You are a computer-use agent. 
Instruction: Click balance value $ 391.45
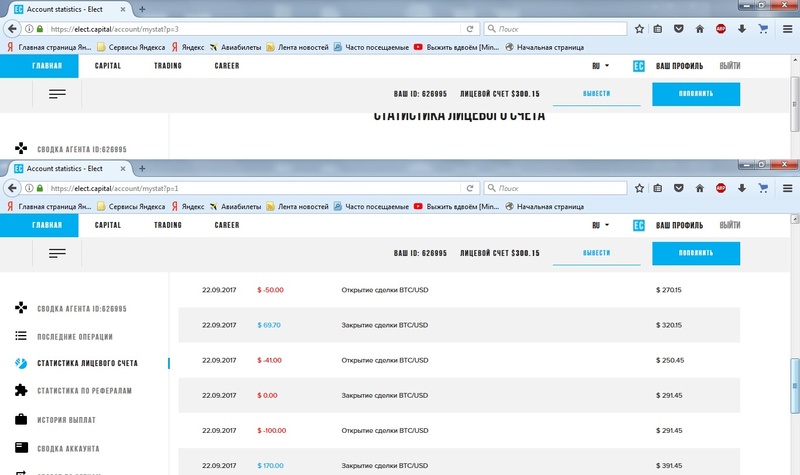(669, 466)
